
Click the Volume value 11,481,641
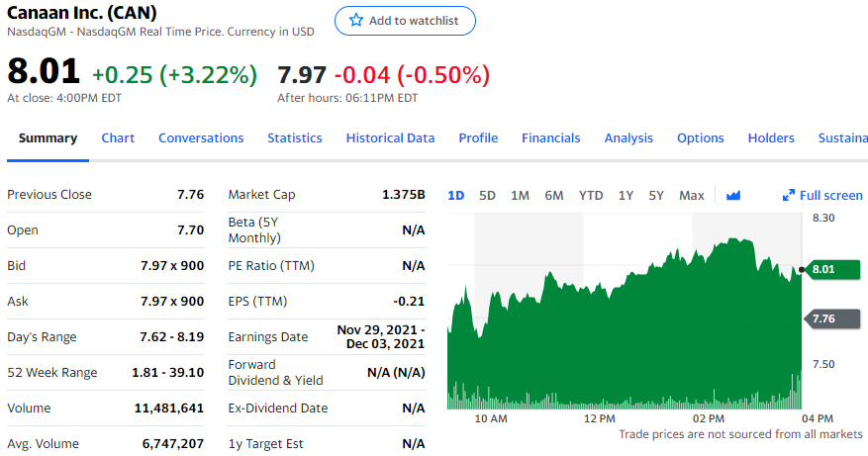(169, 409)
